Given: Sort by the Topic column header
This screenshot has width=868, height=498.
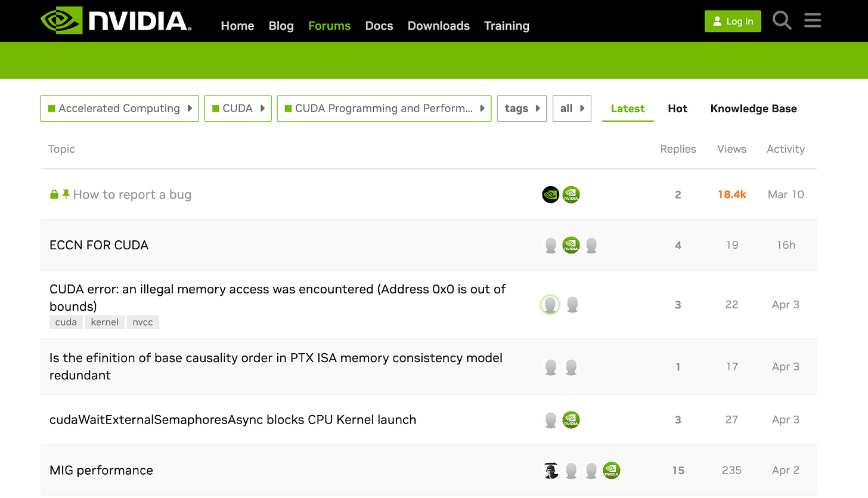Looking at the screenshot, I should [x=61, y=149].
